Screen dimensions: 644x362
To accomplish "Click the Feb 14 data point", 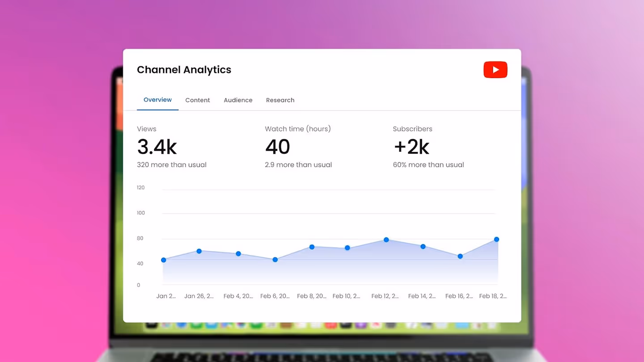I will [423, 246].
